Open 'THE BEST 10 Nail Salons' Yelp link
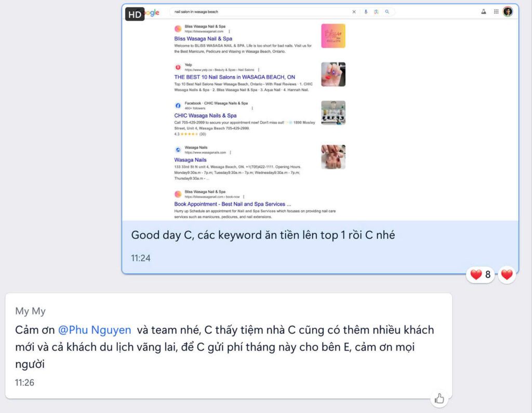The width and height of the screenshot is (532, 413). coord(234,77)
